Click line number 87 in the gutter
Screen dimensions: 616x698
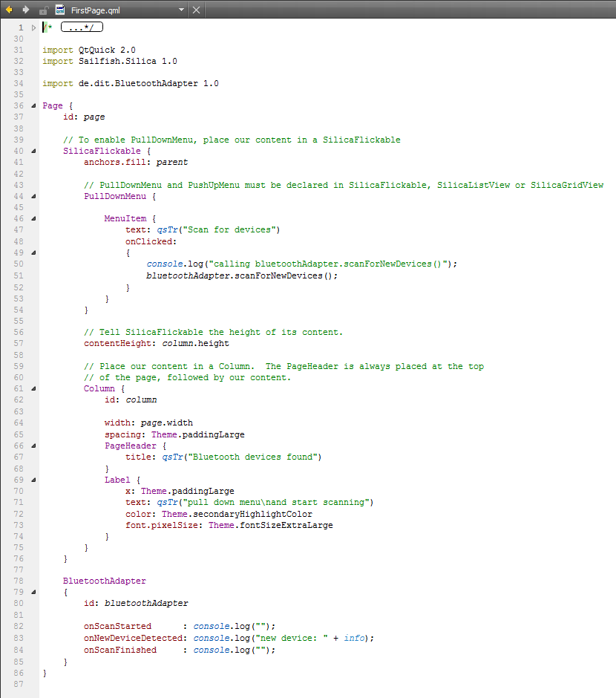[x=19, y=684]
